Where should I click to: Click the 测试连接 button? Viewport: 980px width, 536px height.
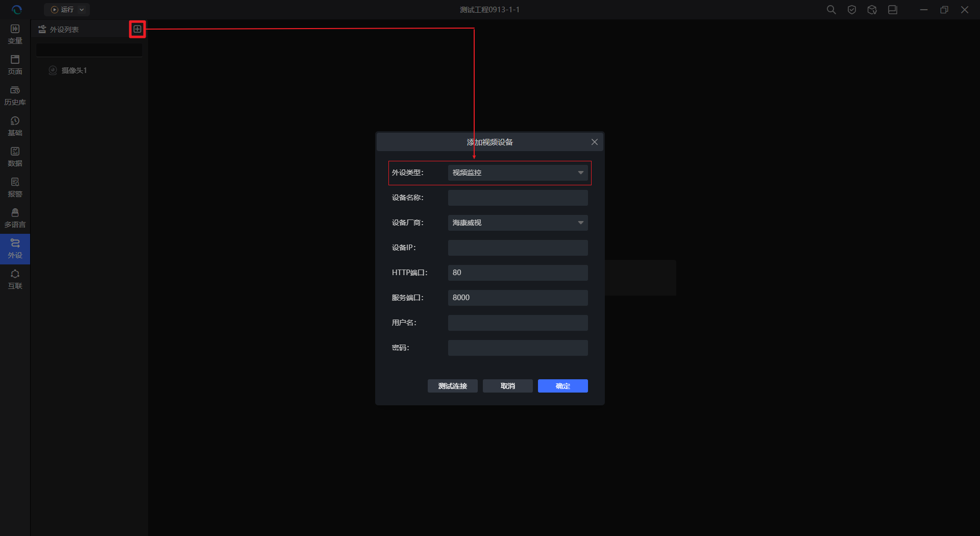click(453, 386)
